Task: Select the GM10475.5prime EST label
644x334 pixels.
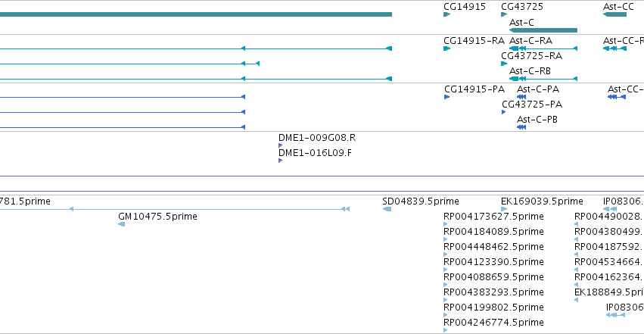Action: tap(157, 217)
